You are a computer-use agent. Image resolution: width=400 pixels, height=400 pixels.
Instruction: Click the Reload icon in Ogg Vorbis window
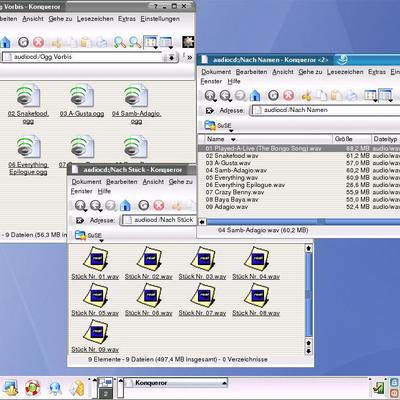[23, 42]
